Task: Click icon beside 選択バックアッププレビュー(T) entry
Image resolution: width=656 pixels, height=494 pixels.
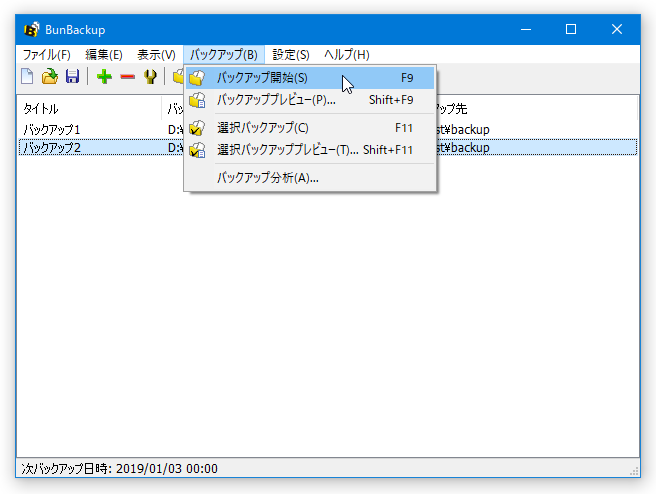Action: [197, 150]
